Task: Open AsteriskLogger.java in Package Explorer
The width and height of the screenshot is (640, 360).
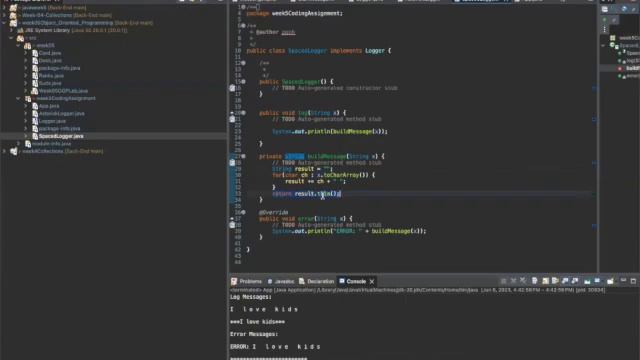Action: pos(62,113)
